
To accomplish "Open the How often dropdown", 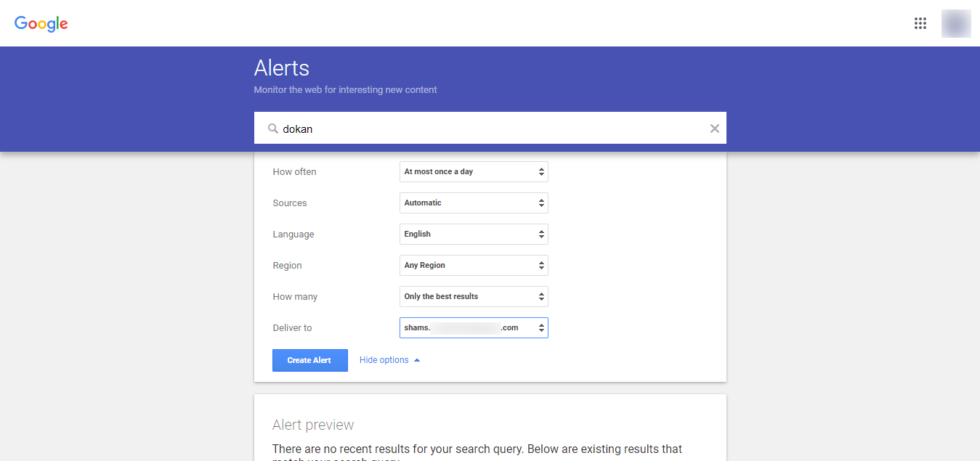I will 474,171.
